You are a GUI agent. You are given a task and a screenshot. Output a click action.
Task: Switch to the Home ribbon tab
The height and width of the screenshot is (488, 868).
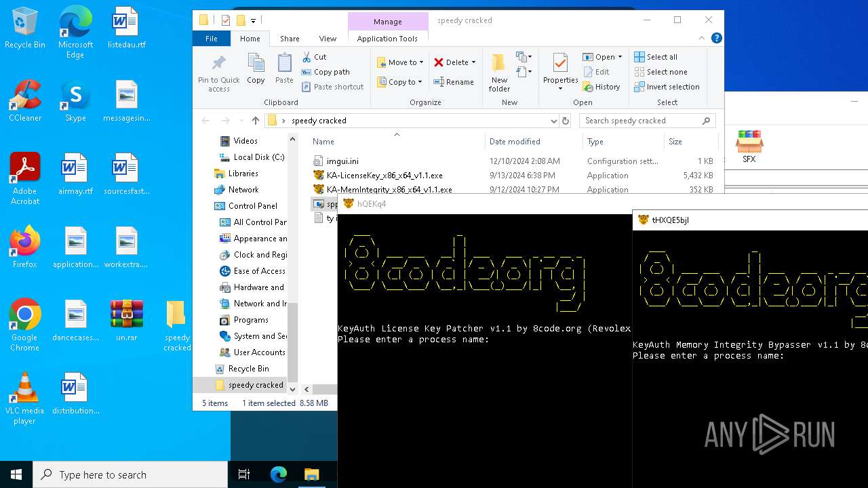pyautogui.click(x=250, y=39)
